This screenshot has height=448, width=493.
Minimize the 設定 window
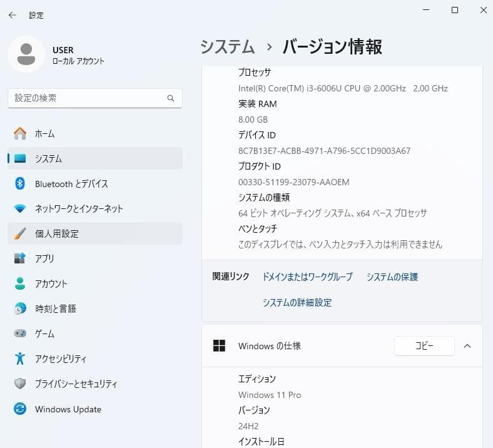426,10
